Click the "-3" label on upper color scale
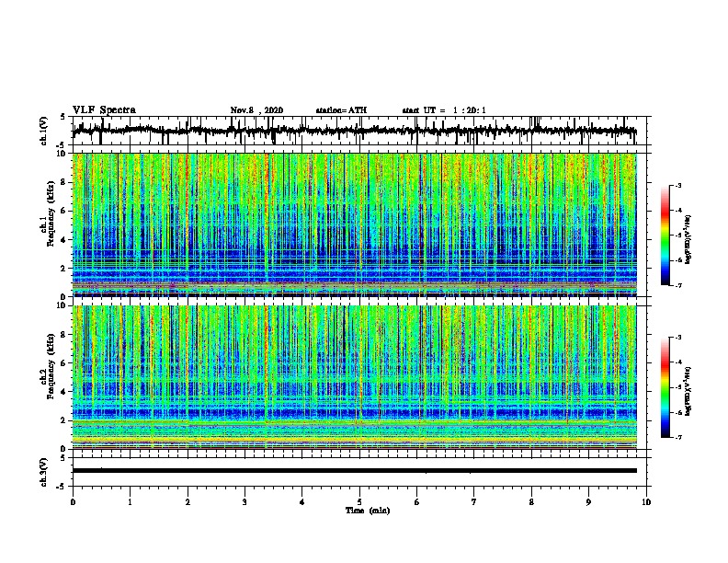The height and width of the screenshot is (563, 728). pyautogui.click(x=678, y=186)
